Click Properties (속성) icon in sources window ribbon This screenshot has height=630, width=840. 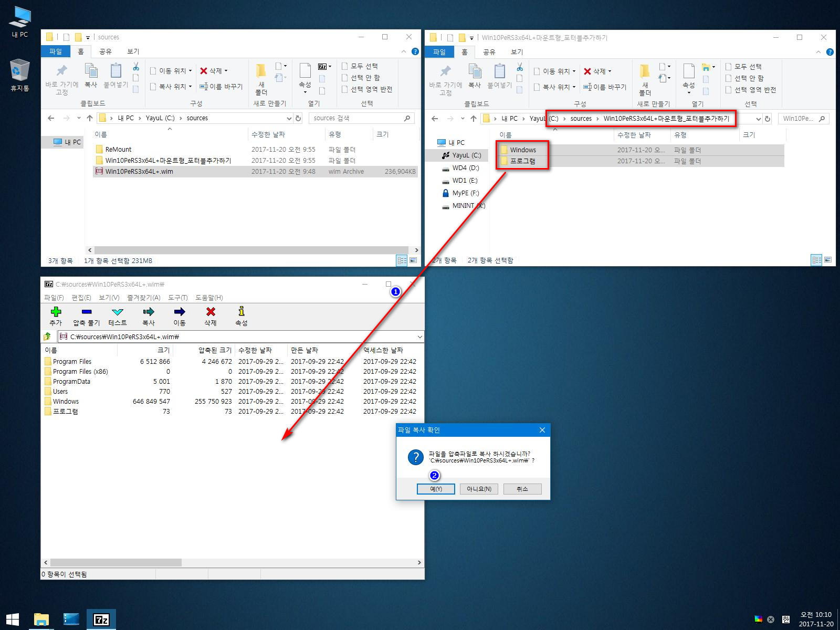(x=305, y=71)
